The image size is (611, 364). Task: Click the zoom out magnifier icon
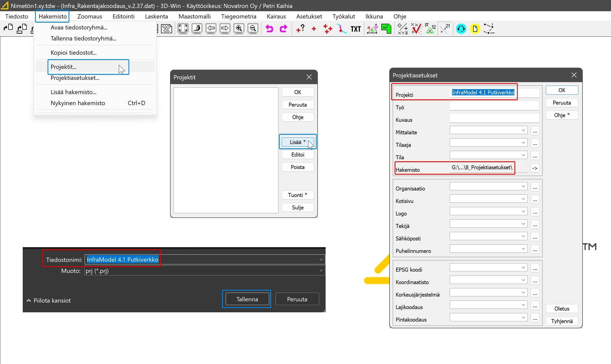click(x=253, y=29)
